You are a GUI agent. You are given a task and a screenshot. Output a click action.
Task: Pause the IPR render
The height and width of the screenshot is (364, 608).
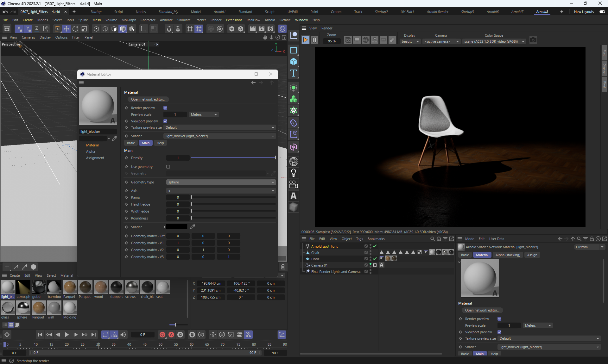314,40
